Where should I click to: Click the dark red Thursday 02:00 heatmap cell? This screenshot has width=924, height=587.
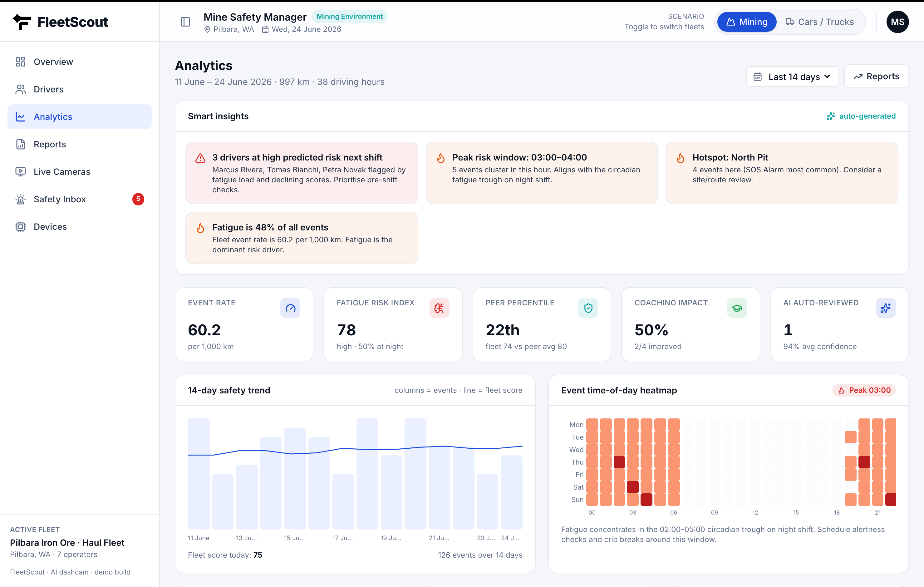point(619,462)
